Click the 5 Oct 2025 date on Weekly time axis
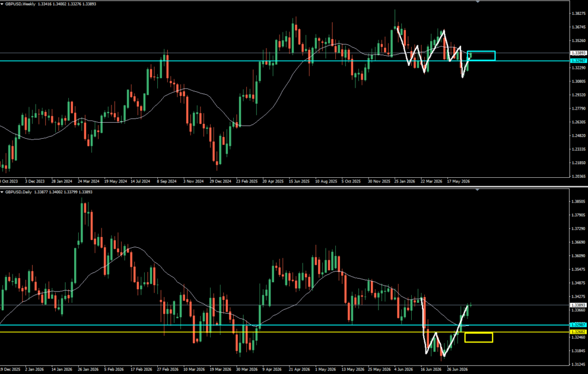 (352, 181)
